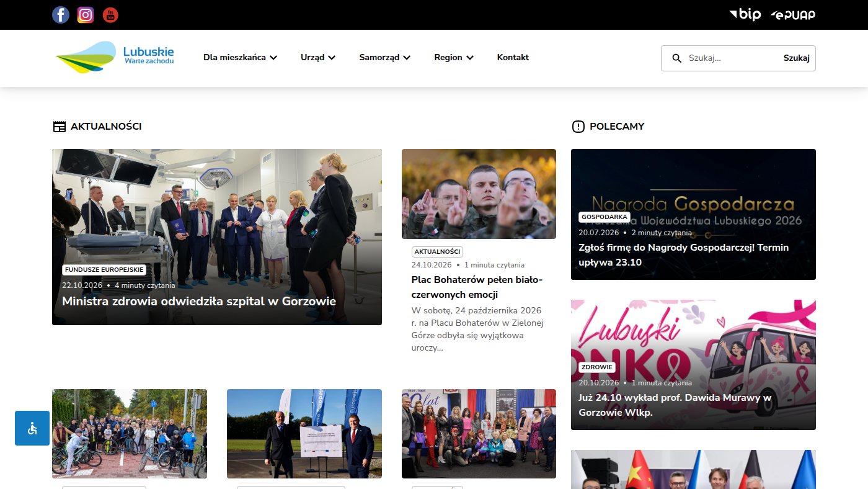Viewport: 868px width, 489px height.
Task: Click the Szukaj search button
Action: (797, 58)
